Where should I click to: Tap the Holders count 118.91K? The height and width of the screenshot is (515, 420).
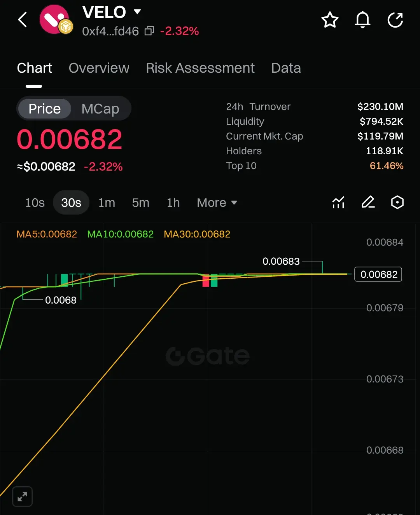pyautogui.click(x=385, y=151)
